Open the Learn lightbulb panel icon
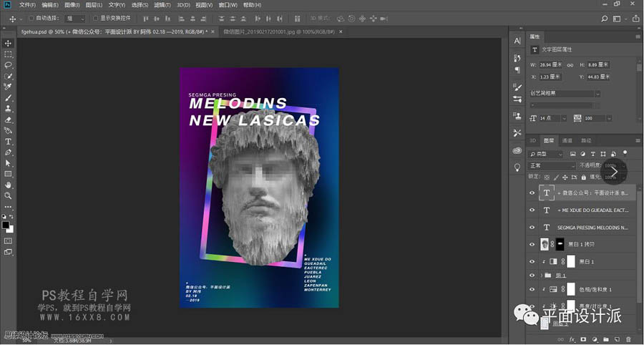This screenshot has height=345, width=644. pyautogui.click(x=517, y=167)
